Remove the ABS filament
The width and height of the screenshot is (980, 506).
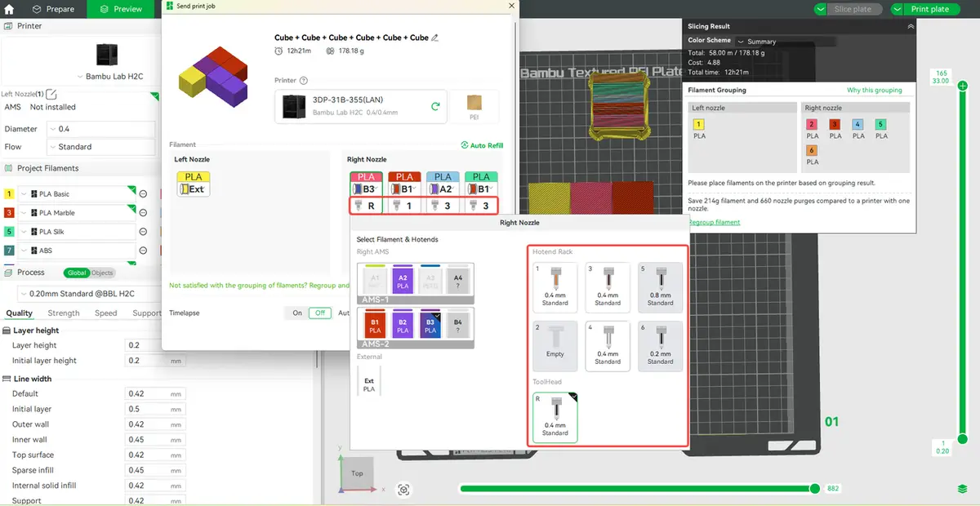(143, 251)
